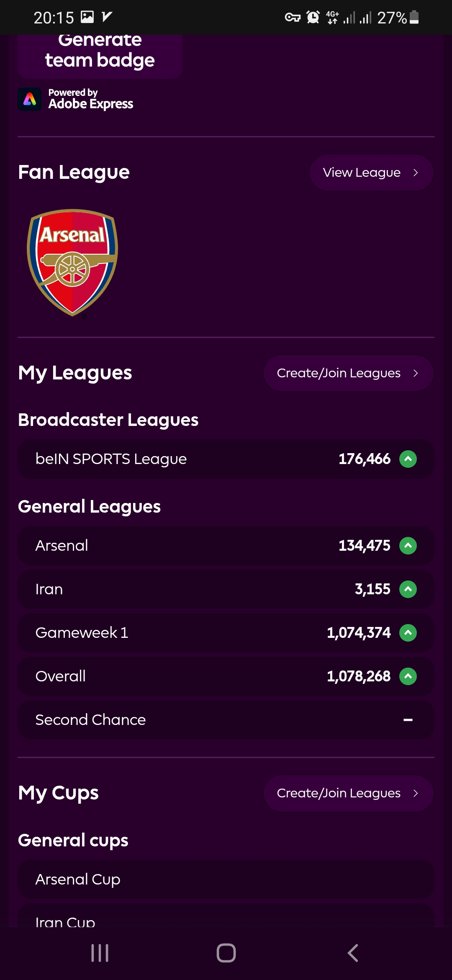Viewport: 452px width, 980px height.
Task: Tap green arrow on Gameweek 1 row
Action: pos(408,633)
